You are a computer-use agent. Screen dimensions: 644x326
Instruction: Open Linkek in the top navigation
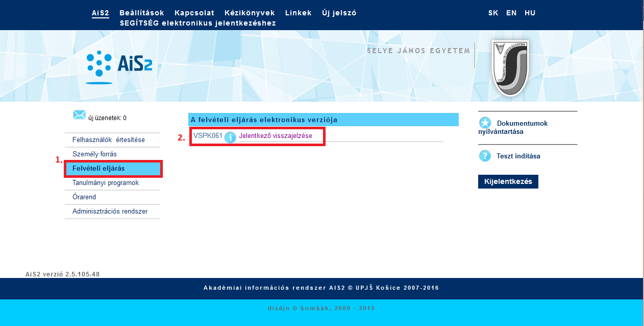(x=298, y=13)
